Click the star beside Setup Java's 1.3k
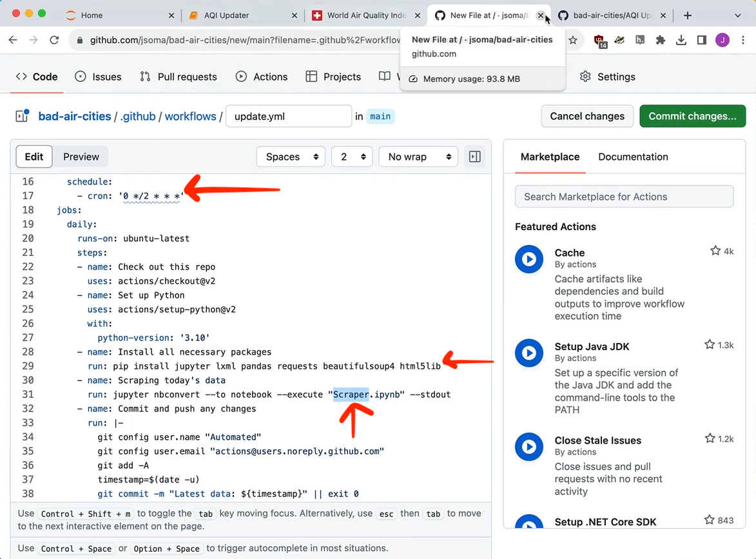Image resolution: width=756 pixels, height=559 pixels. (x=709, y=344)
